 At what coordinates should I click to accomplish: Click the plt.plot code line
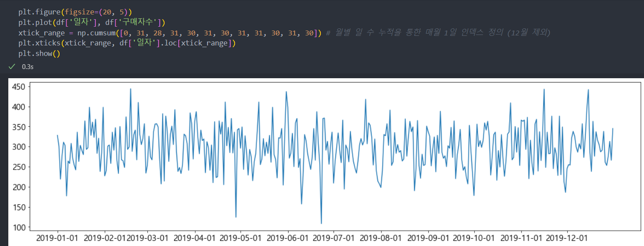92,22
